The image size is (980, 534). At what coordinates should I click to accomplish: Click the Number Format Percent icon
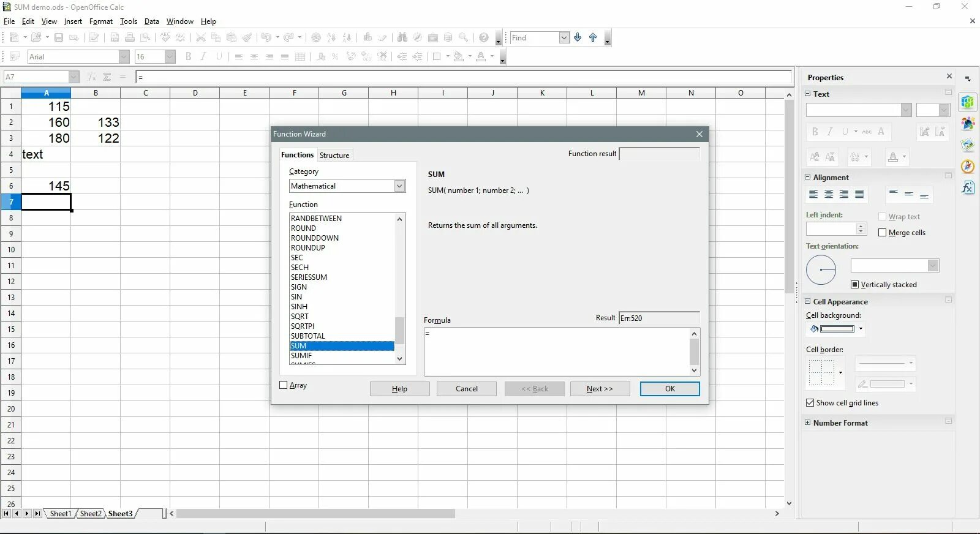(335, 57)
